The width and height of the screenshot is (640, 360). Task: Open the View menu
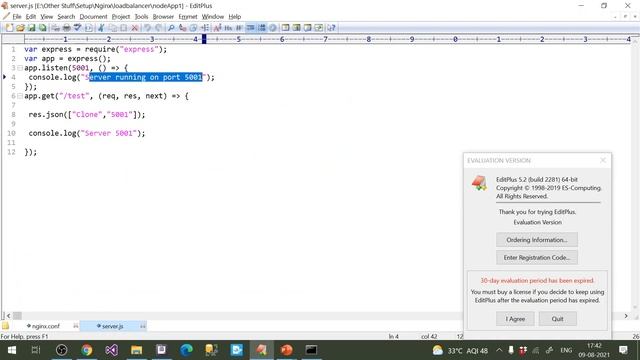tap(47, 17)
